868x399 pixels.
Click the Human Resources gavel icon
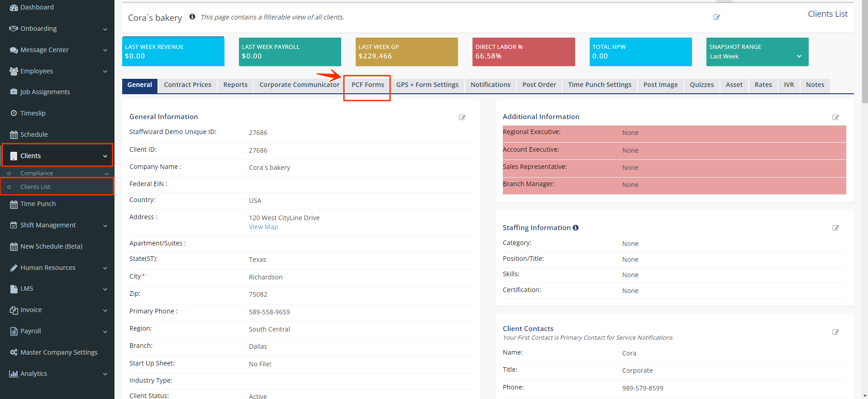click(x=14, y=268)
